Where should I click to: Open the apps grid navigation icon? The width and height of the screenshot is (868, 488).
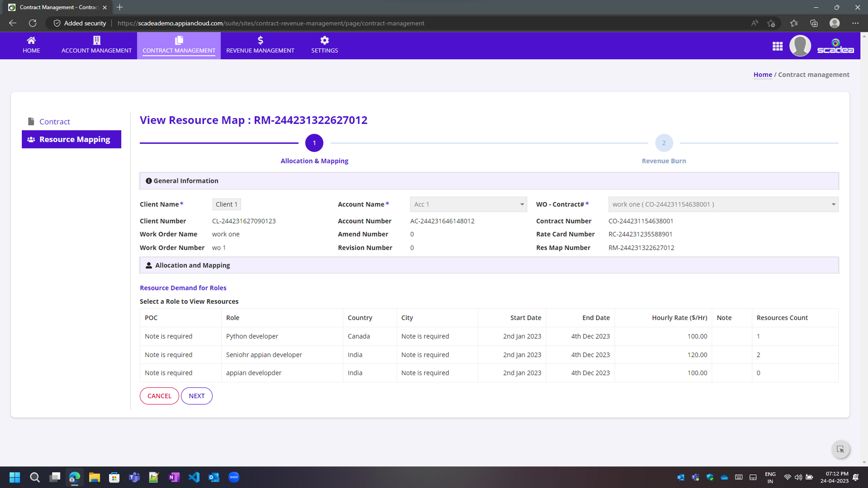coord(777,46)
